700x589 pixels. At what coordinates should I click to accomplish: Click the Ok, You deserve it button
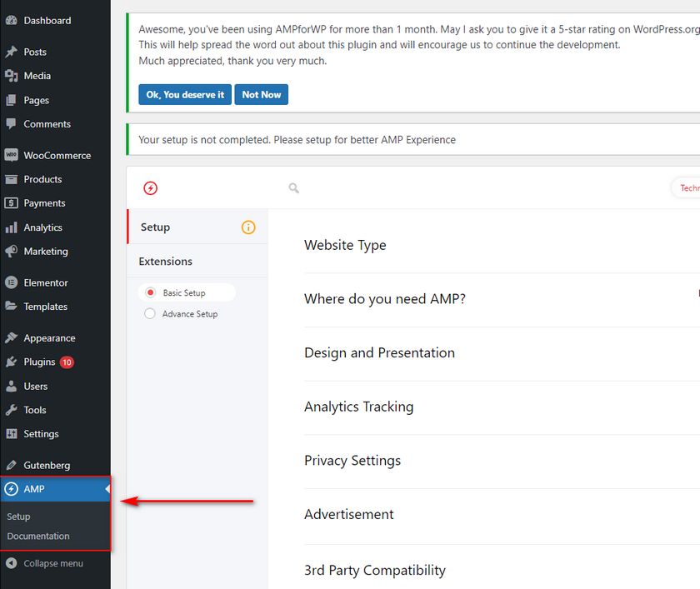tap(185, 95)
